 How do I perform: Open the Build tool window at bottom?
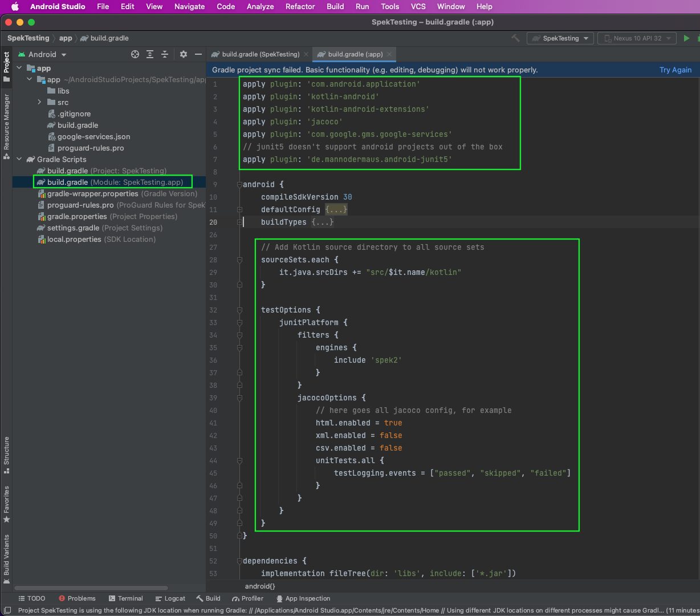(x=208, y=598)
